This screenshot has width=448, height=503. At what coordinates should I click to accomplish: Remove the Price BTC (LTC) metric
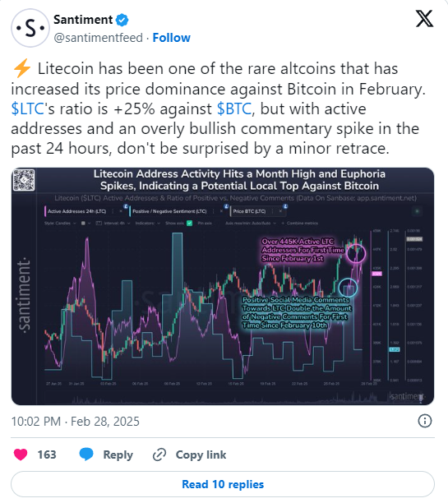pyautogui.click(x=280, y=211)
